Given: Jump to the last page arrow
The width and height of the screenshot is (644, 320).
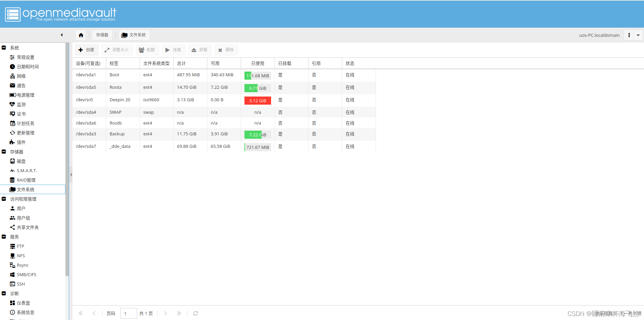Looking at the screenshot, I should (x=179, y=313).
